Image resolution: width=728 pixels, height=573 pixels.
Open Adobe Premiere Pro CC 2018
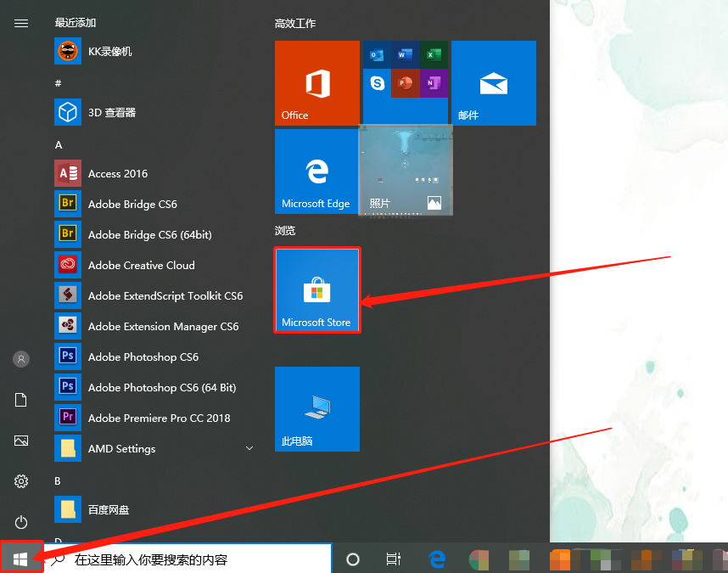pyautogui.click(x=159, y=419)
